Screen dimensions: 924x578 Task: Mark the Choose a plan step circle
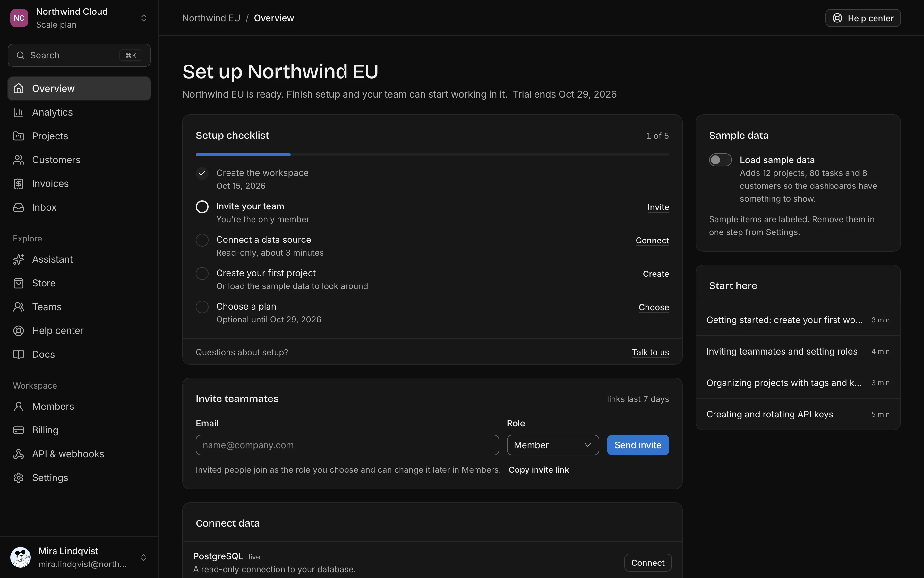(x=202, y=307)
